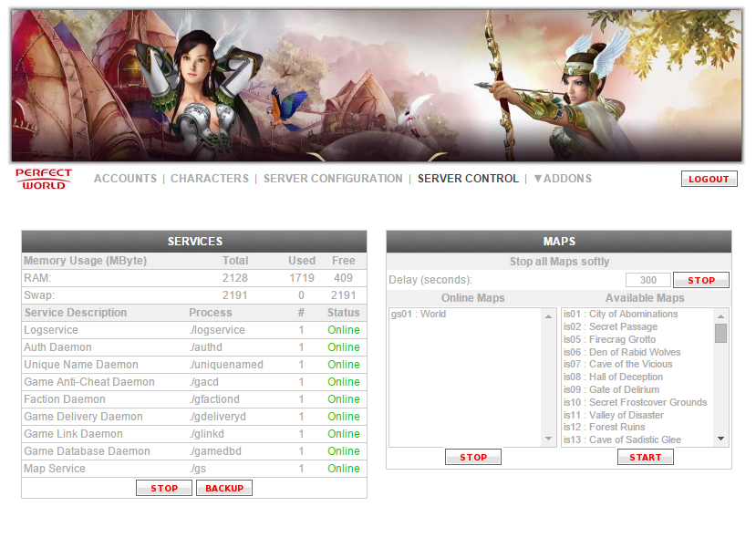Click Available Maps scrollbar up arrow

tap(720, 316)
